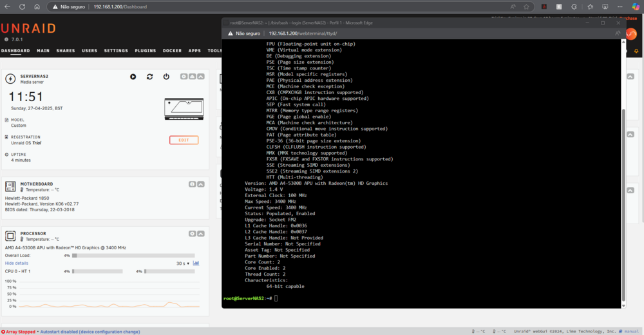The height and width of the screenshot is (335, 644).
Task: Open the Favorites list icon
Action: click(590, 6)
